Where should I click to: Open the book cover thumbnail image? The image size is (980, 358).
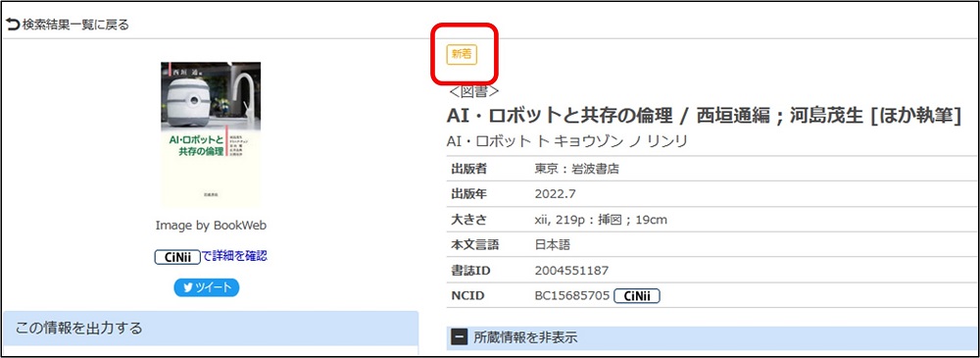(211, 134)
